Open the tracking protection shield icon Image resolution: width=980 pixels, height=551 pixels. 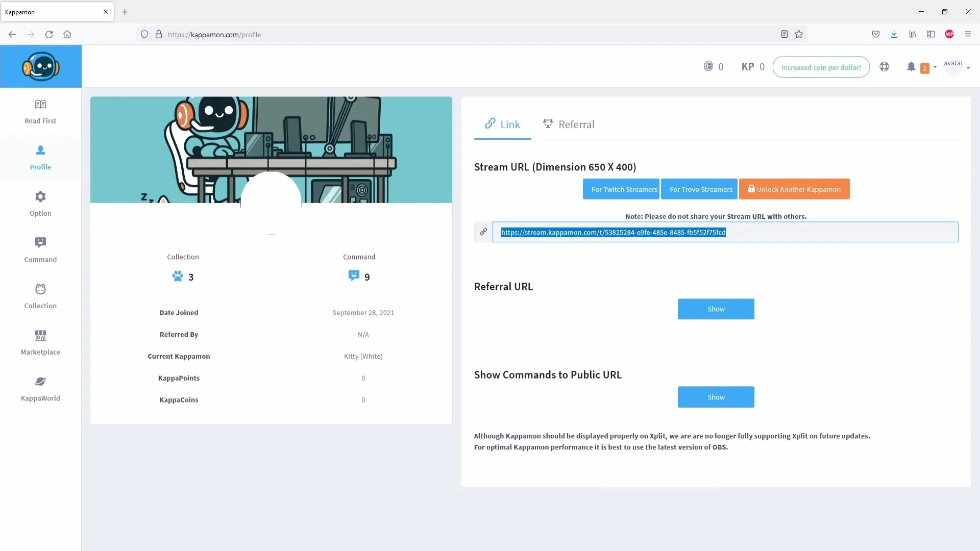click(x=144, y=34)
